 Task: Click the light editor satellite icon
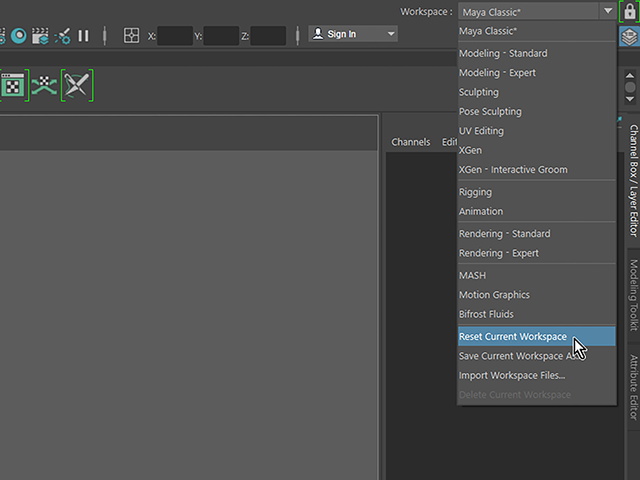tap(62, 36)
